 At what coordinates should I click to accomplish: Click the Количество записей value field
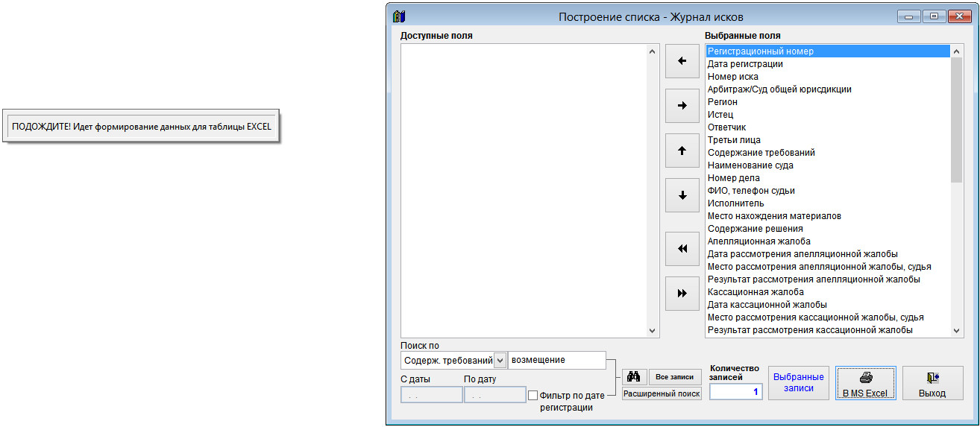pos(735,391)
